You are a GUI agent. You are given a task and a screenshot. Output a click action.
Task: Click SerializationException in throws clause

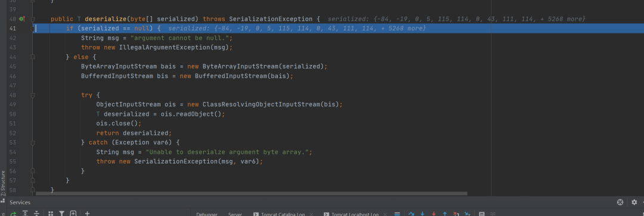pos(271,19)
